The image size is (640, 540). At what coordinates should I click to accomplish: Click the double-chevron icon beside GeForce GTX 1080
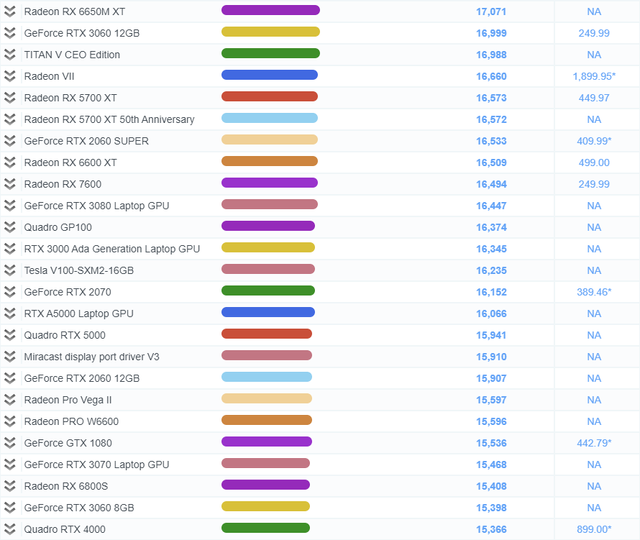tap(10, 443)
